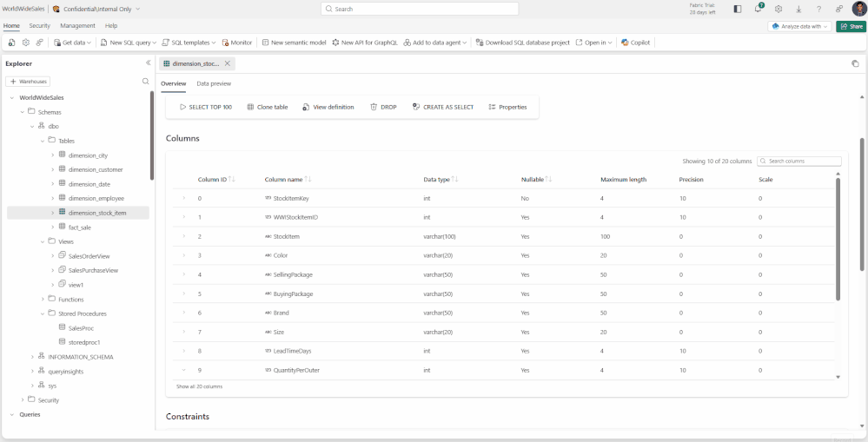Expand the INFORMATION_SCHEMA node
Viewport: 868px width, 442px height.
32,357
